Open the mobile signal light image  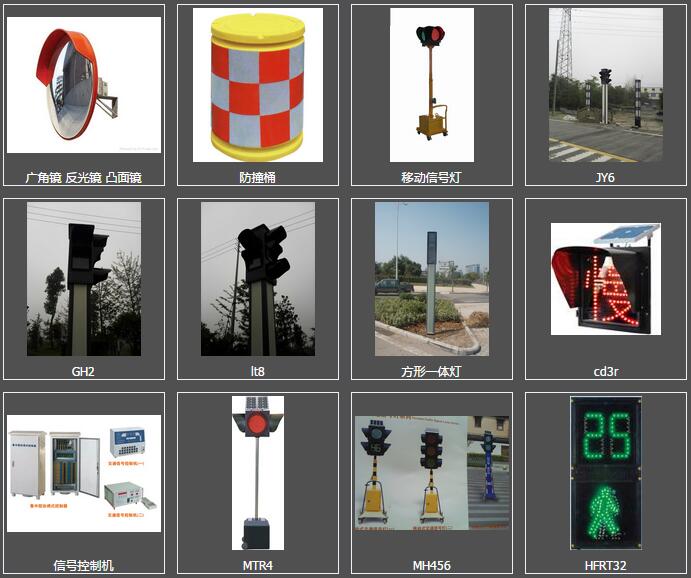(x=432, y=85)
